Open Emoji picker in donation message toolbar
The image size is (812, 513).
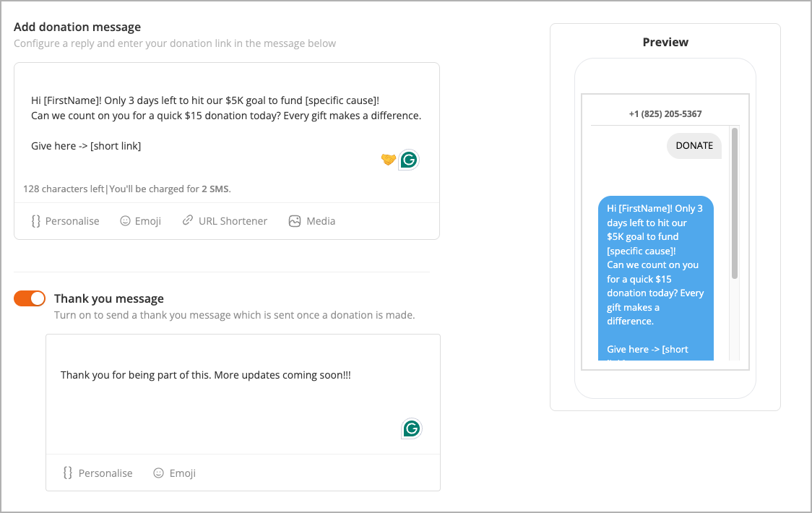tap(140, 221)
